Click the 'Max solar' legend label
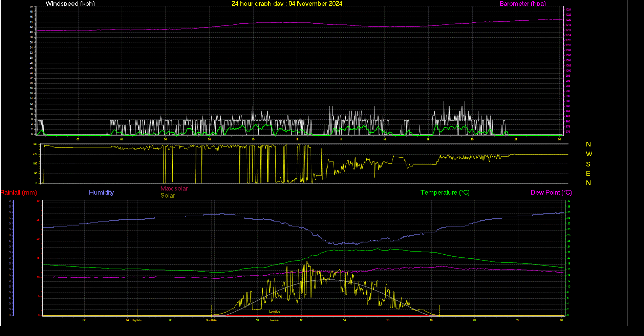 coord(174,188)
